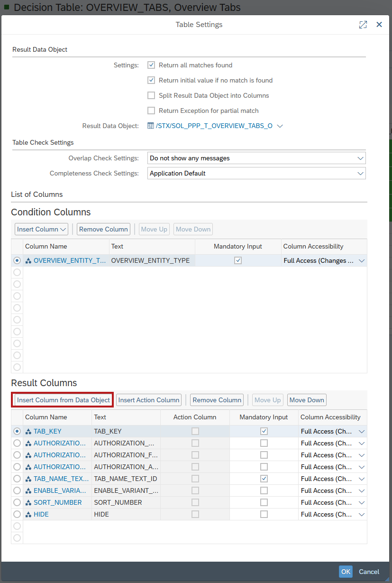The height and width of the screenshot is (583, 392).
Task: Check Return Exception for partial match
Action: click(x=151, y=111)
